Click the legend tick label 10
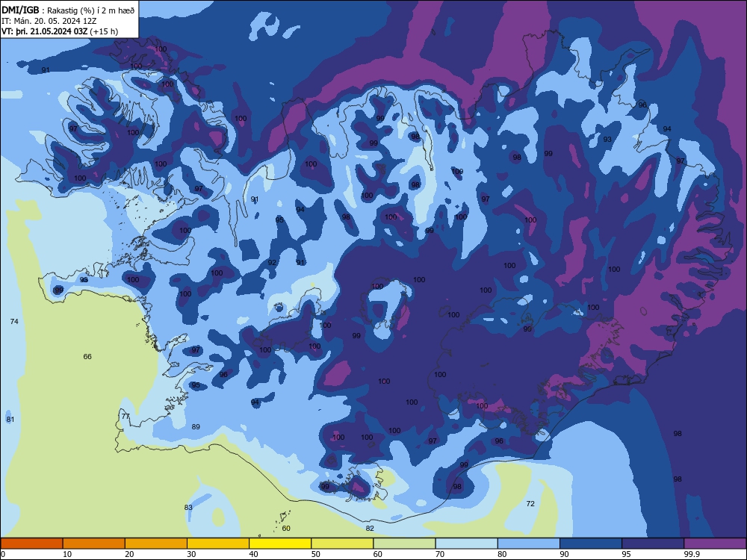Image resolution: width=747 pixels, height=560 pixels. tap(67, 554)
